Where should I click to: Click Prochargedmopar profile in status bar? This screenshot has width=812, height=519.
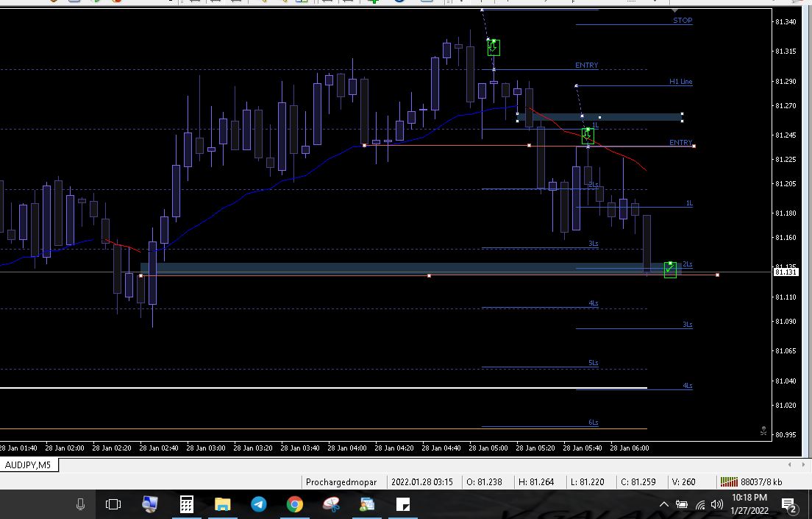pos(341,481)
